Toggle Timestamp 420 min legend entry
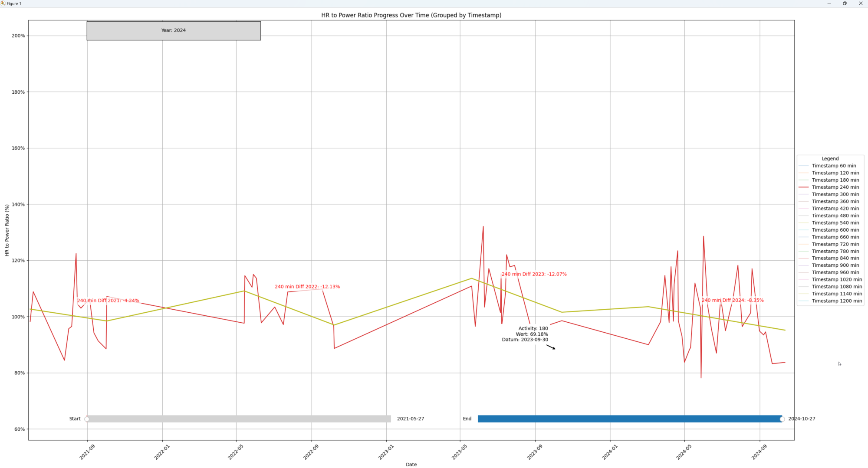 pos(829,209)
